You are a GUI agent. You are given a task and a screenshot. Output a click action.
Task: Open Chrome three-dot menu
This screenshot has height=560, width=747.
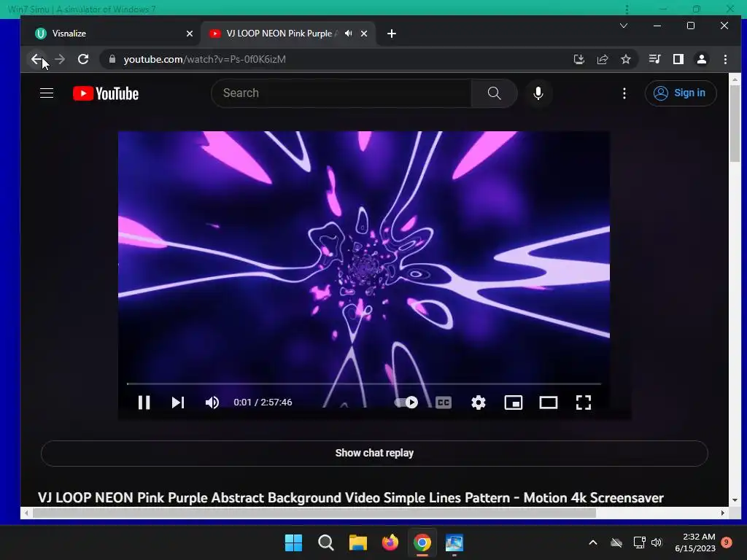[x=726, y=59]
